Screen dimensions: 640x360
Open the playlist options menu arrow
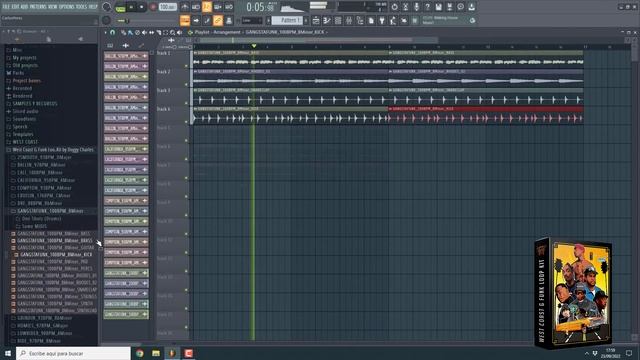point(105,32)
